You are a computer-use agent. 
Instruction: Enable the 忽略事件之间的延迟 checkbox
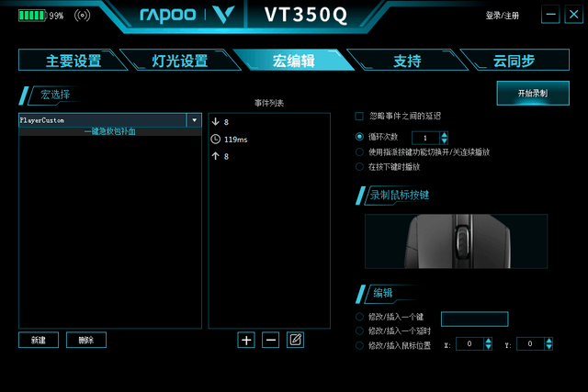click(359, 116)
